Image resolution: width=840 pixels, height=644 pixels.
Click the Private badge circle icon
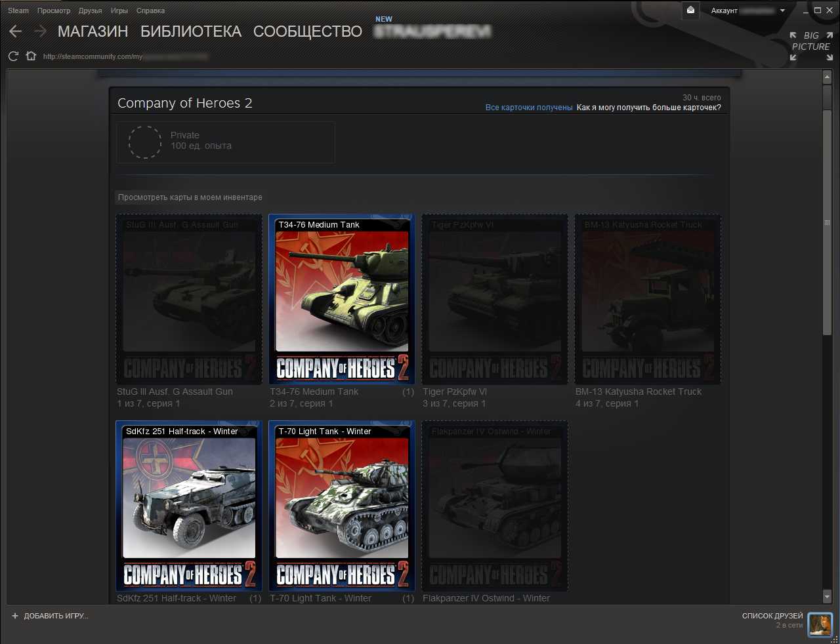[x=144, y=142]
